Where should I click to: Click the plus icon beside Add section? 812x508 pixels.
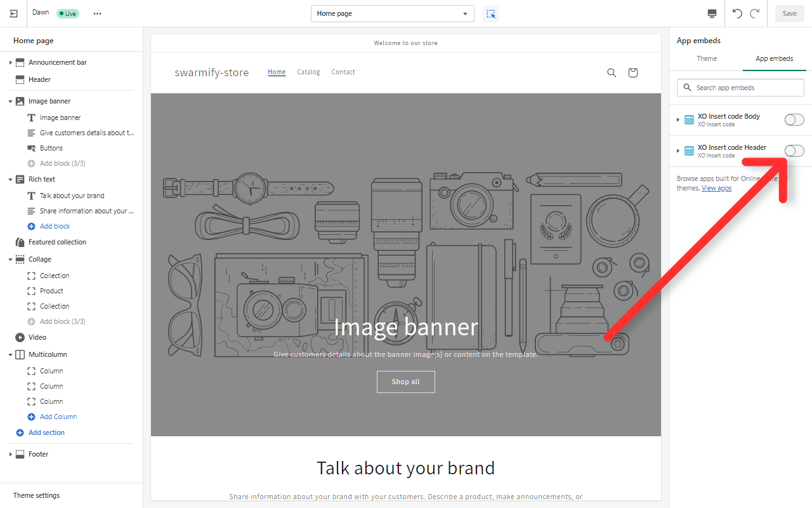pos(20,432)
